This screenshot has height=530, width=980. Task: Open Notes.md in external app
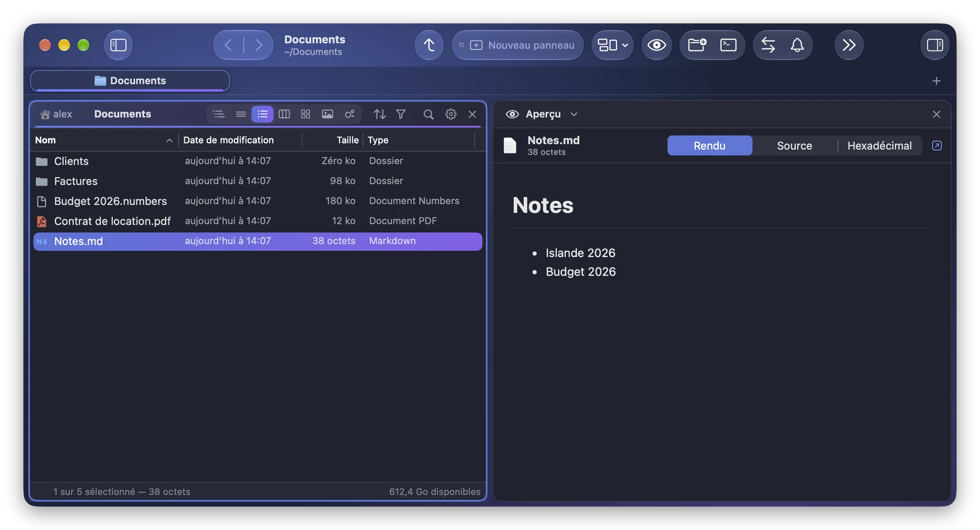click(x=936, y=145)
